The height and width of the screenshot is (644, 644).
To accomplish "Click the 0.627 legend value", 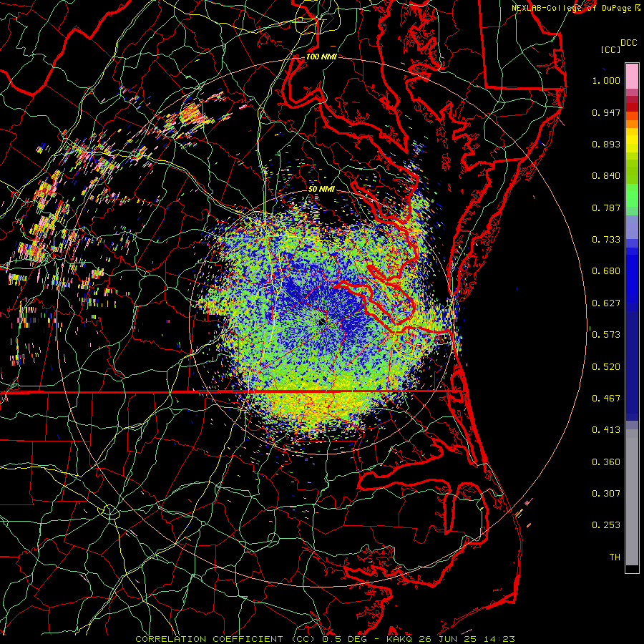I will click(x=606, y=303).
